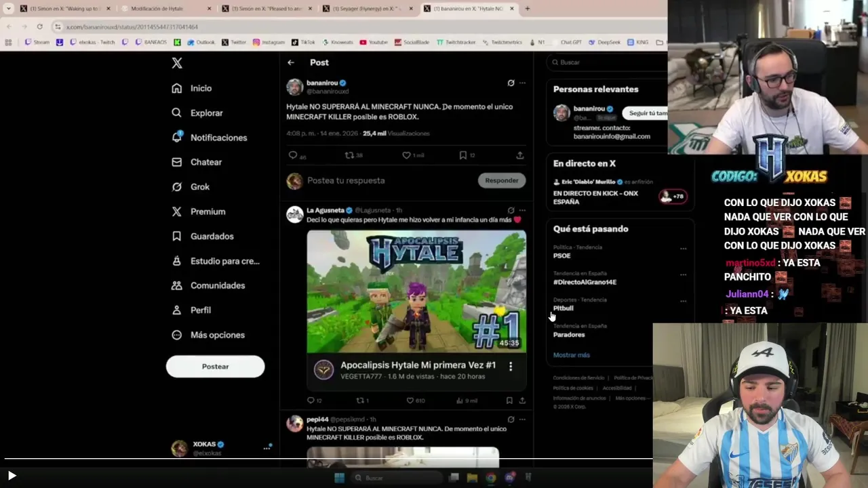868x488 pixels.
Task: Open options for the Pitbull trend
Action: pyautogui.click(x=683, y=301)
